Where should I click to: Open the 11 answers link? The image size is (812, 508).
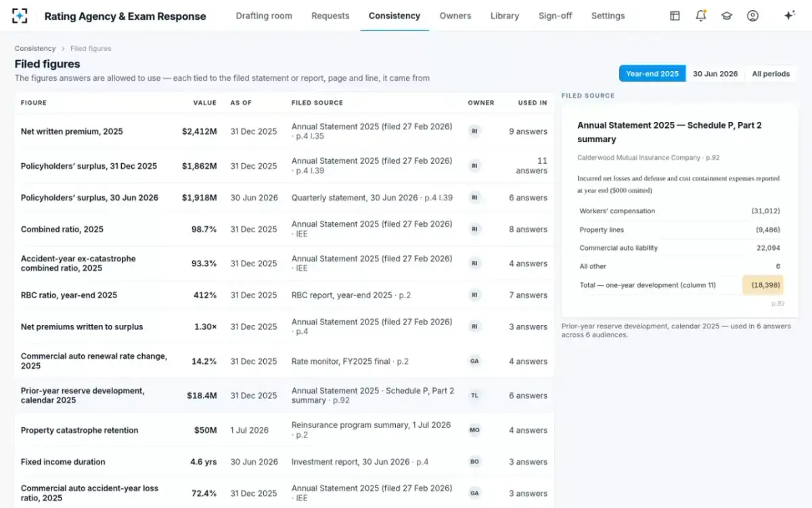[532, 166]
